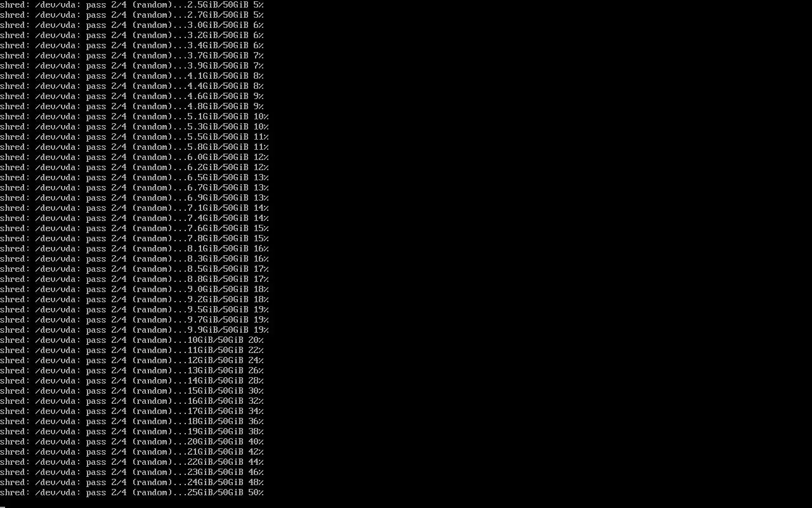Click the line reading 18GiB/50GiB 36%
The width and height of the screenshot is (812, 508).
(x=132, y=422)
